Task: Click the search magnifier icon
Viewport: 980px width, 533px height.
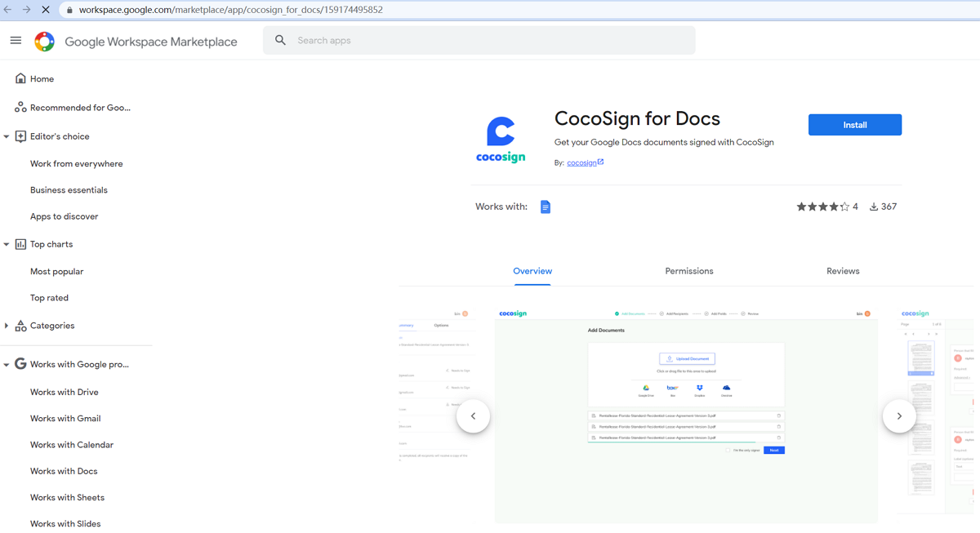Action: click(280, 40)
